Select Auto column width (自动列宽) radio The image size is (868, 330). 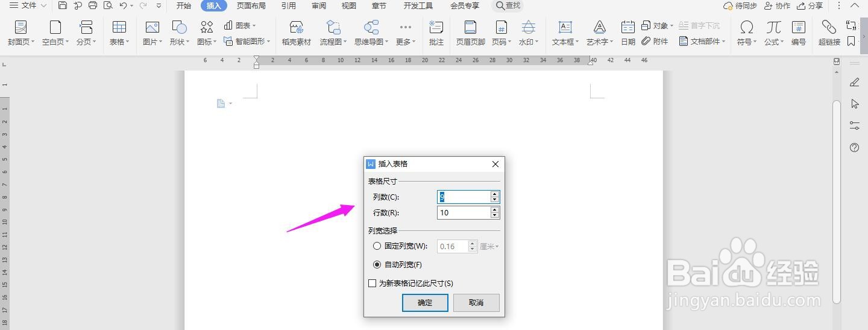tap(377, 264)
